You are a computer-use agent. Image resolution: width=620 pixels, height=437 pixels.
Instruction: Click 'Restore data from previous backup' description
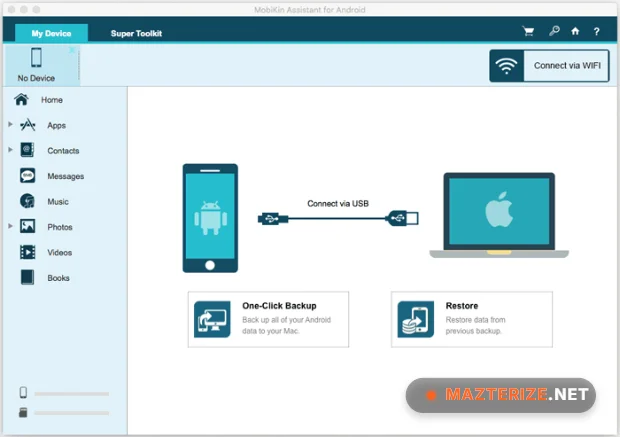pyautogui.click(x=475, y=325)
